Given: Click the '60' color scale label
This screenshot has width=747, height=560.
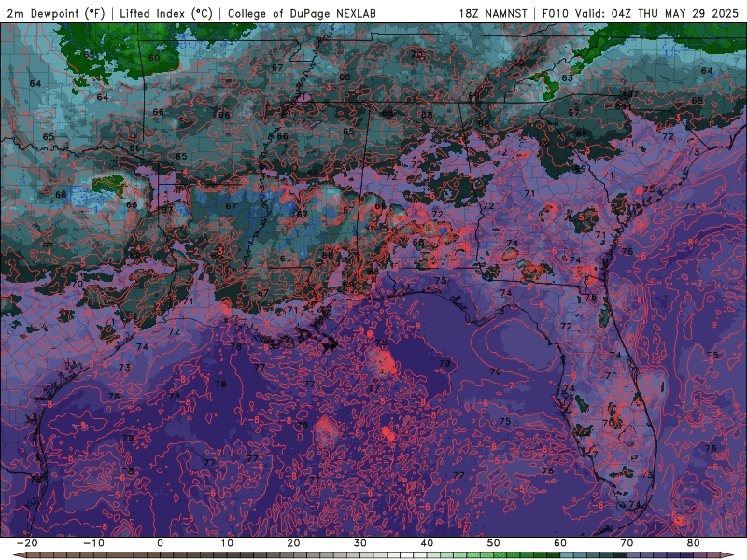Looking at the screenshot, I should coord(560,543).
